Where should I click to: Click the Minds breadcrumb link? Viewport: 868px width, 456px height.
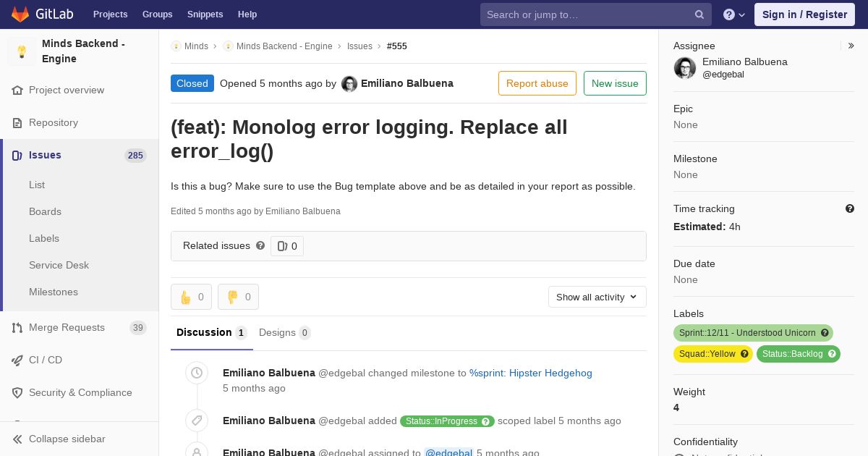196,46
